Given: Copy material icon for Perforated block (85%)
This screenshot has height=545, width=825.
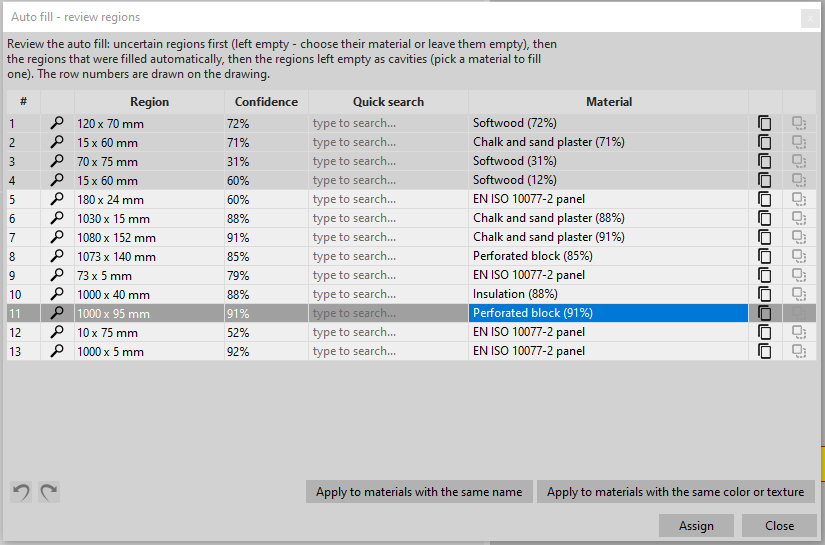Looking at the screenshot, I should point(764,256).
